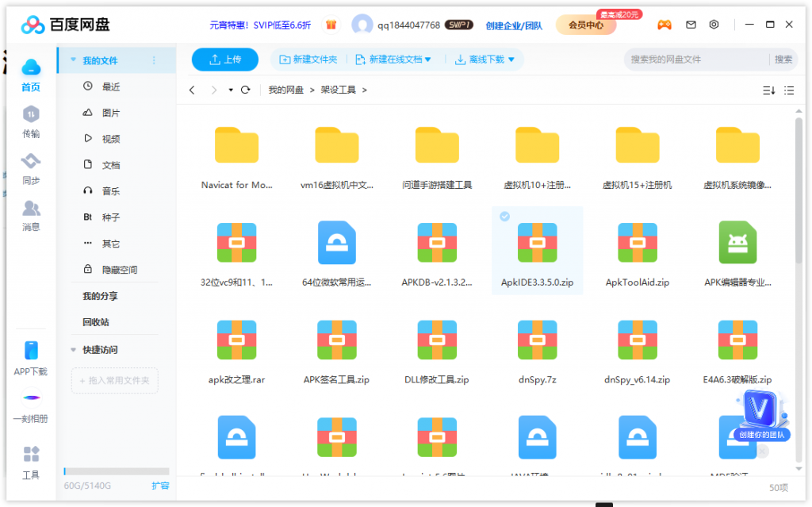Click the 创建你的团队 floating badge
812x507 pixels.
click(x=761, y=435)
